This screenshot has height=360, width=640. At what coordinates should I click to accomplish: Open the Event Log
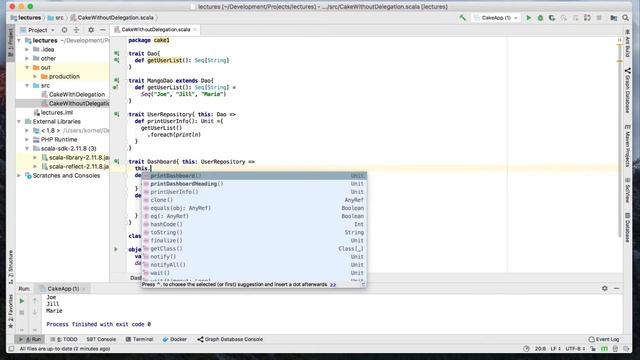click(604, 339)
